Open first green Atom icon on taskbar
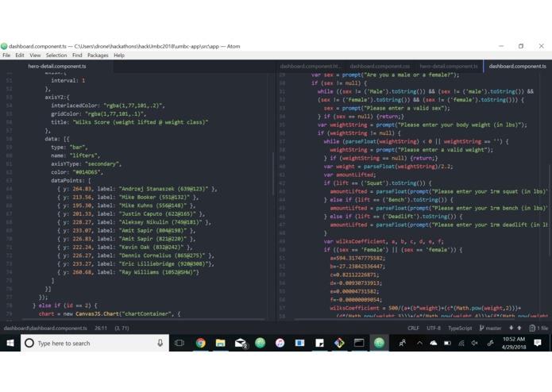The image size is (552, 392). pos(261,343)
